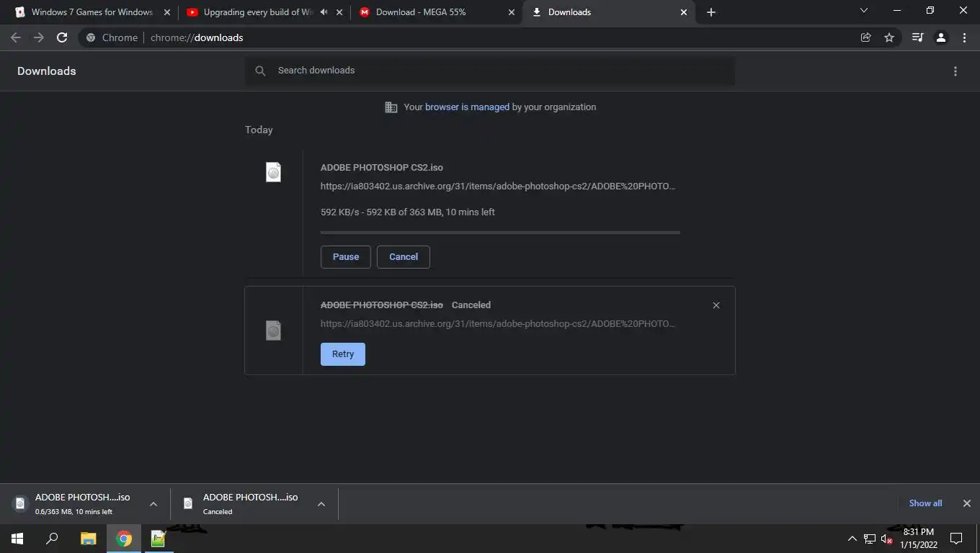Click Show all in download shelf
980x553 pixels.
tap(925, 503)
